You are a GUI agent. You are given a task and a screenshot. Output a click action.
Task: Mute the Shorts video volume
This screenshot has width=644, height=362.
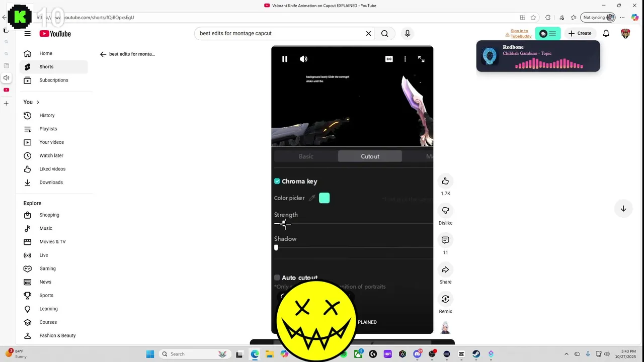tap(303, 59)
